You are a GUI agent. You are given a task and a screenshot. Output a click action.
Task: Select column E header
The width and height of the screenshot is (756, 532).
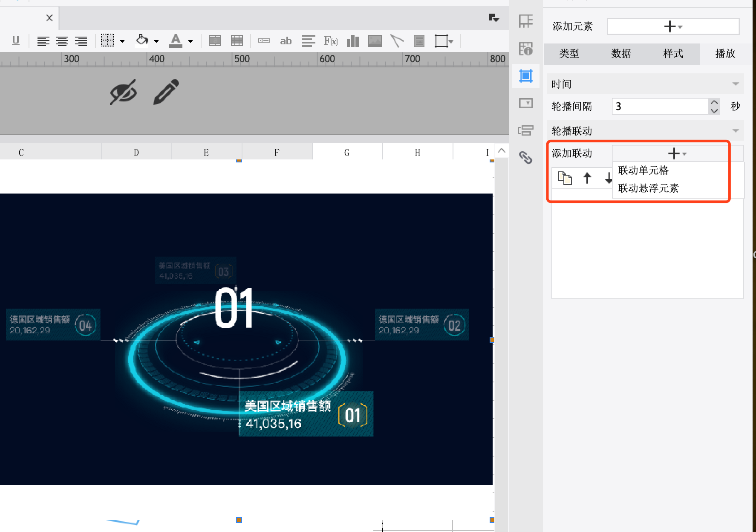pyautogui.click(x=206, y=152)
